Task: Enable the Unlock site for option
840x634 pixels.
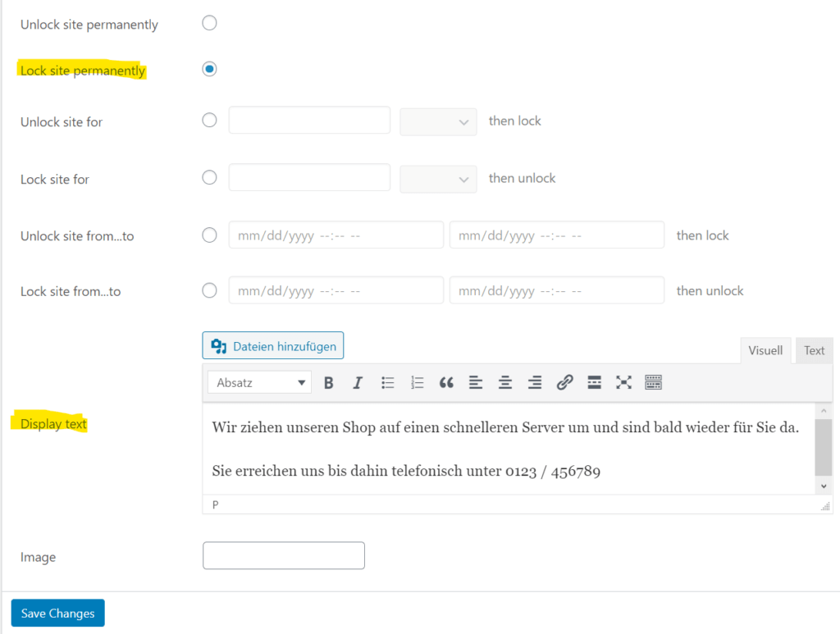Action: (209, 120)
